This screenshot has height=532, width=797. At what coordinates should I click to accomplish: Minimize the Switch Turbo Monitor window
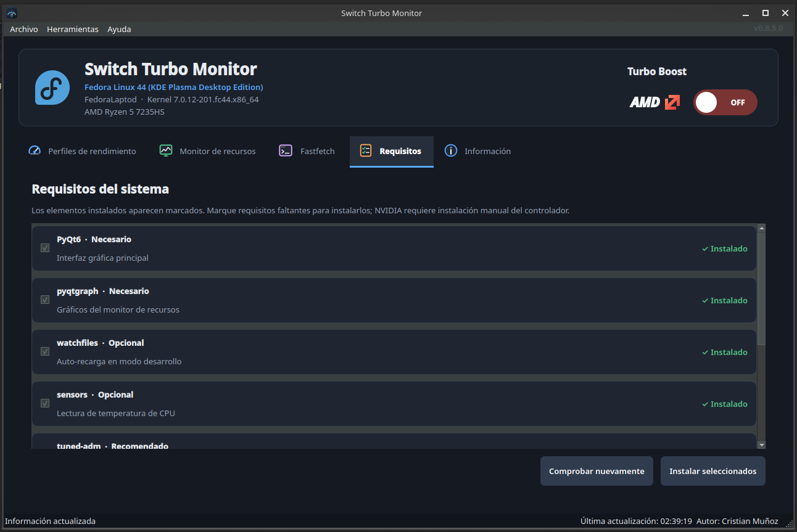tap(747, 13)
